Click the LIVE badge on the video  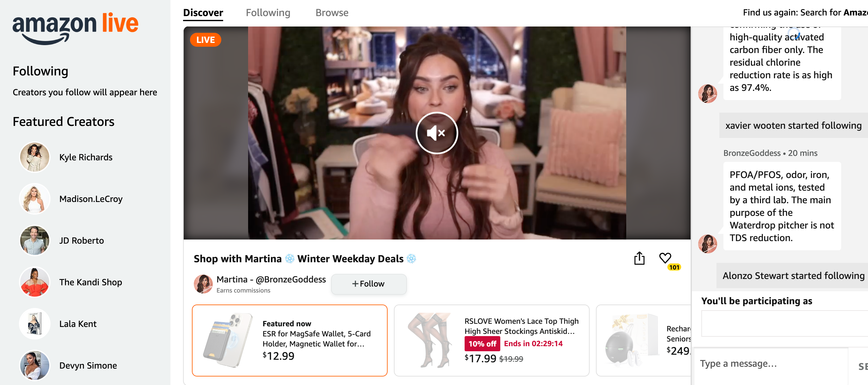coord(205,39)
